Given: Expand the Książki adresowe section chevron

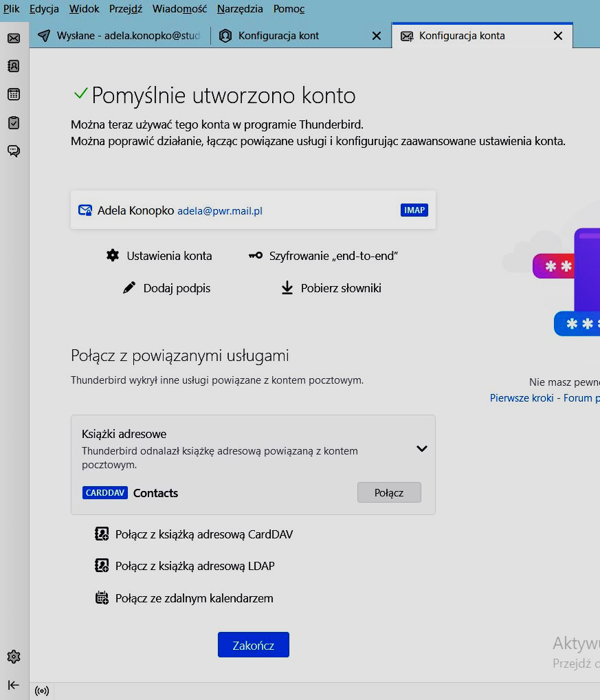Looking at the screenshot, I should [x=422, y=449].
